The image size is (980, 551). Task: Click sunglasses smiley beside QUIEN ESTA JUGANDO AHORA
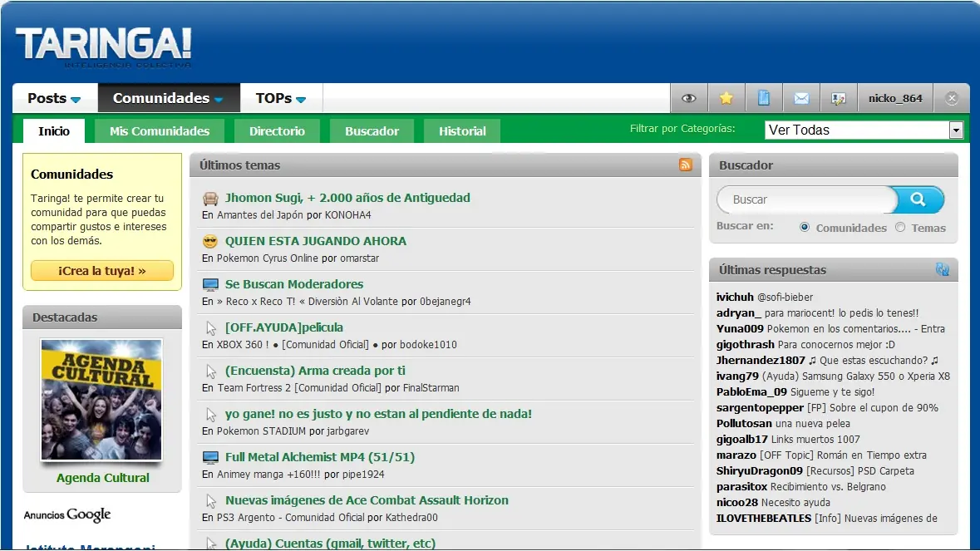(x=210, y=241)
